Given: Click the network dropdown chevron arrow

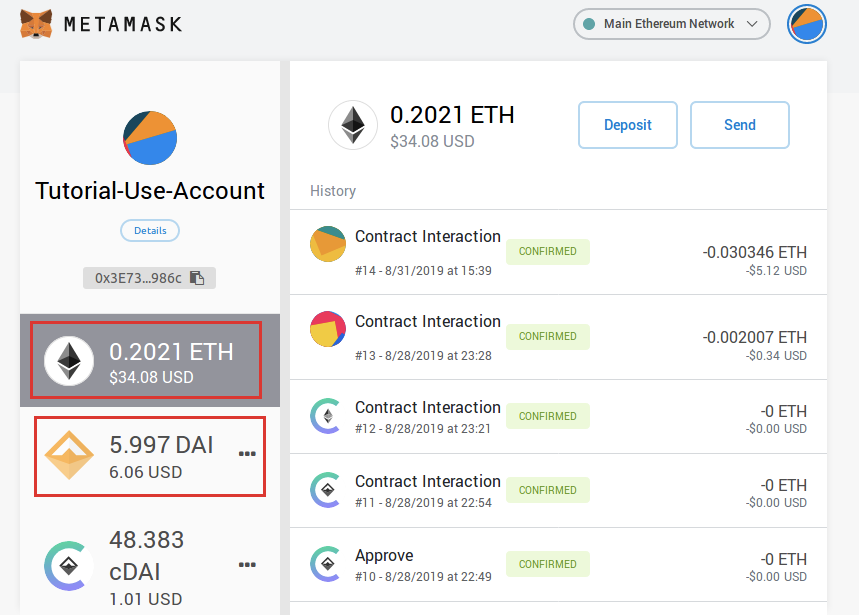Looking at the screenshot, I should pos(752,24).
